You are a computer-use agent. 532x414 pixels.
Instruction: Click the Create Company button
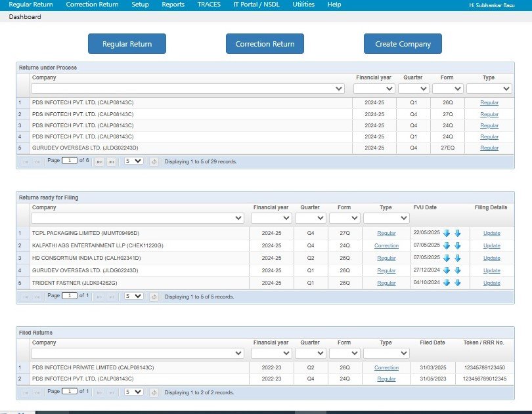[x=402, y=43]
